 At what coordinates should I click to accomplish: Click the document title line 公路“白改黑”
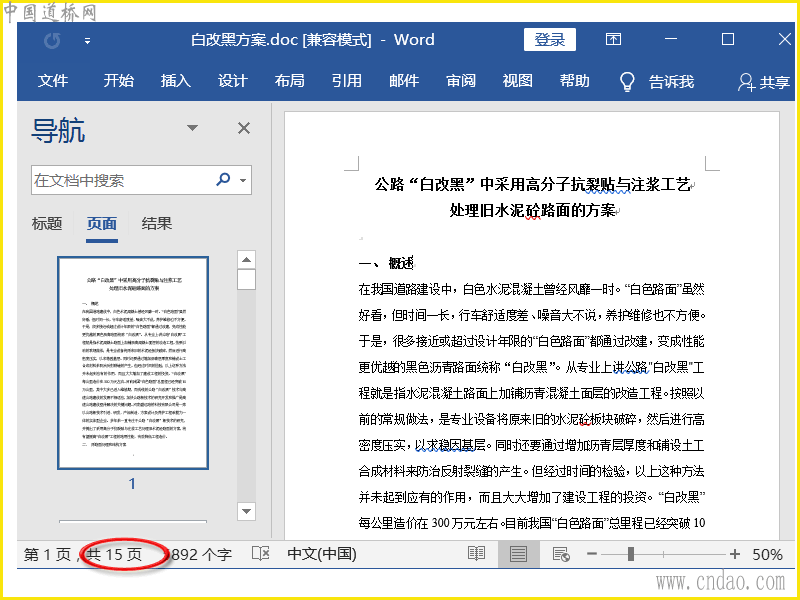(532, 184)
